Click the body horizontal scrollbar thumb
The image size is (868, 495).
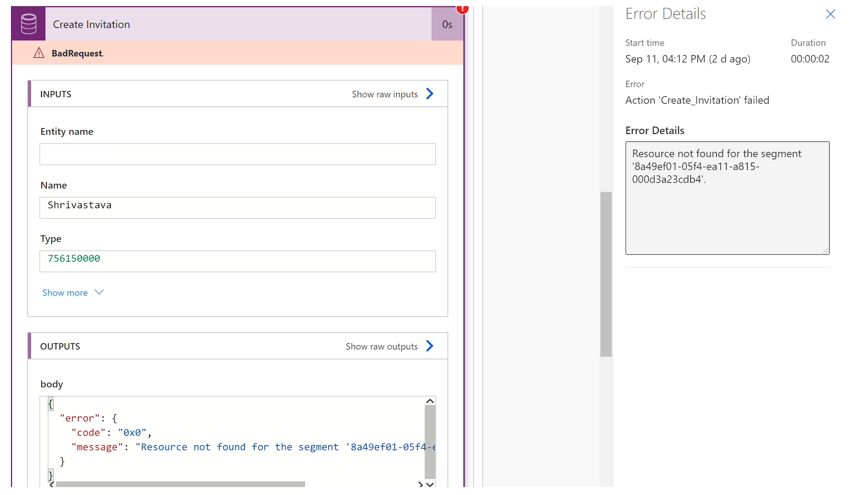[180, 484]
